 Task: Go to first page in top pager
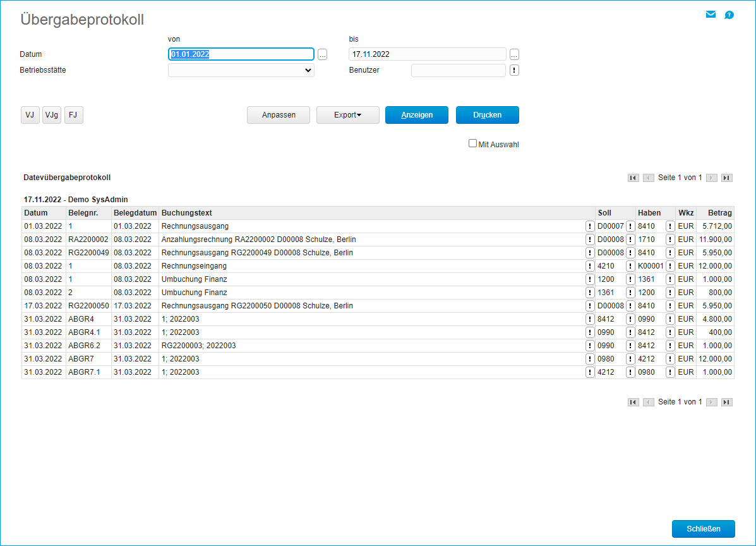click(x=633, y=178)
